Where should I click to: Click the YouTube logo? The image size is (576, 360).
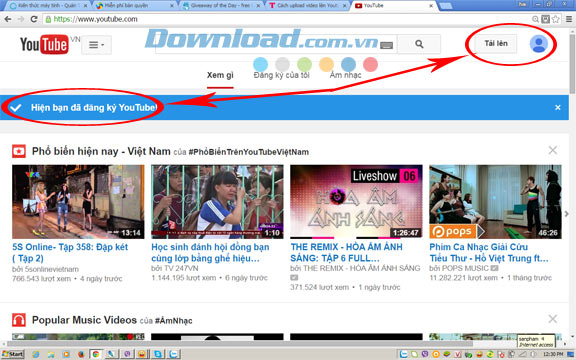coord(44,44)
